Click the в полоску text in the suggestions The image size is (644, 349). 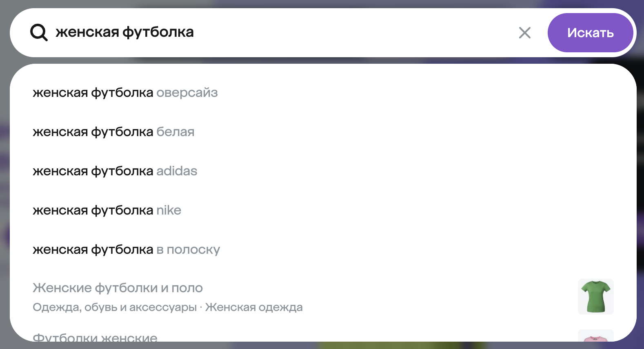(188, 250)
